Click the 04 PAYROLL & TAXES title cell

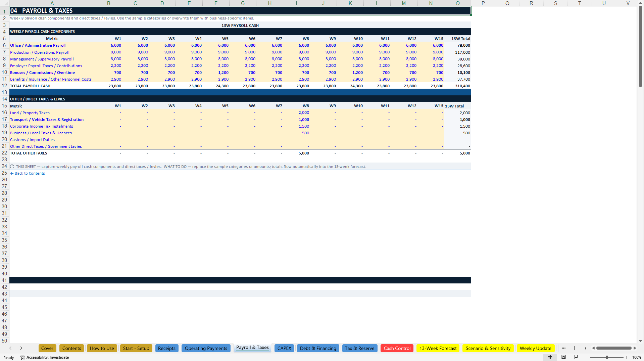pos(240,11)
